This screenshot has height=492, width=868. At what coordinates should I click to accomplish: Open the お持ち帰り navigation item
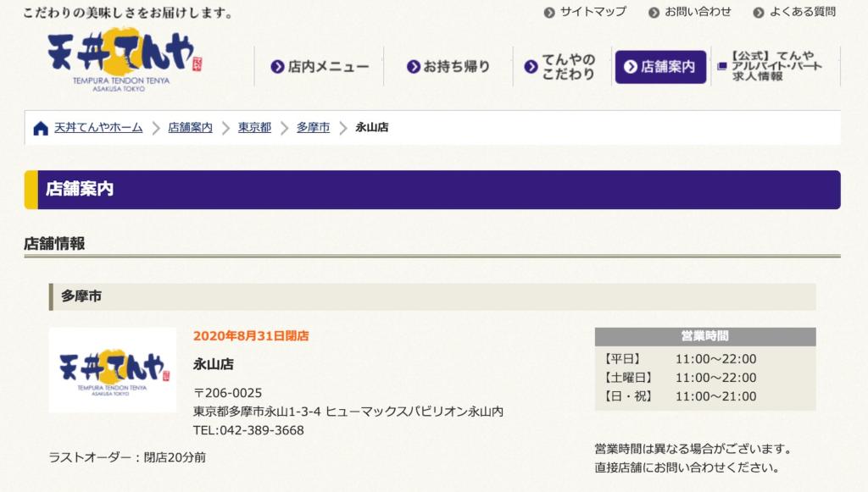(x=448, y=67)
